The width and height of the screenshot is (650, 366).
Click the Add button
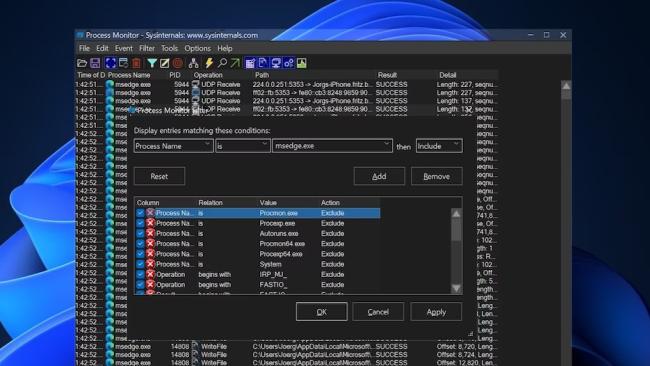point(379,176)
